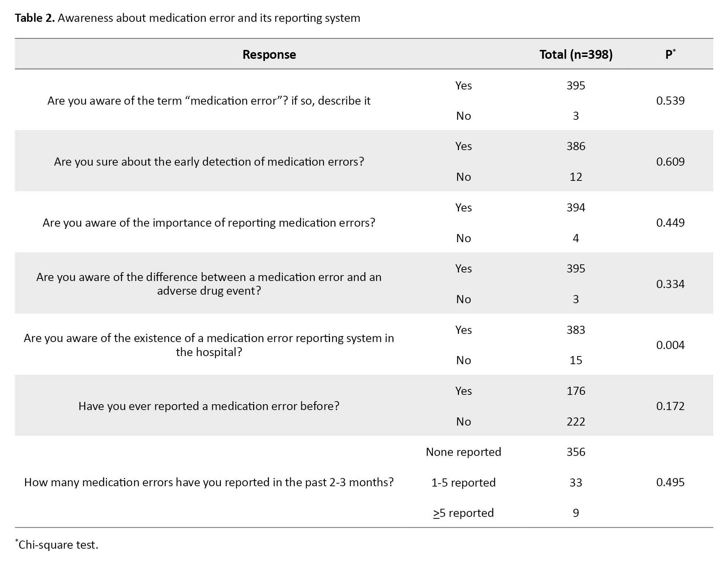Select the value 222 in the table
728x562 pixels.
pyautogui.click(x=576, y=421)
